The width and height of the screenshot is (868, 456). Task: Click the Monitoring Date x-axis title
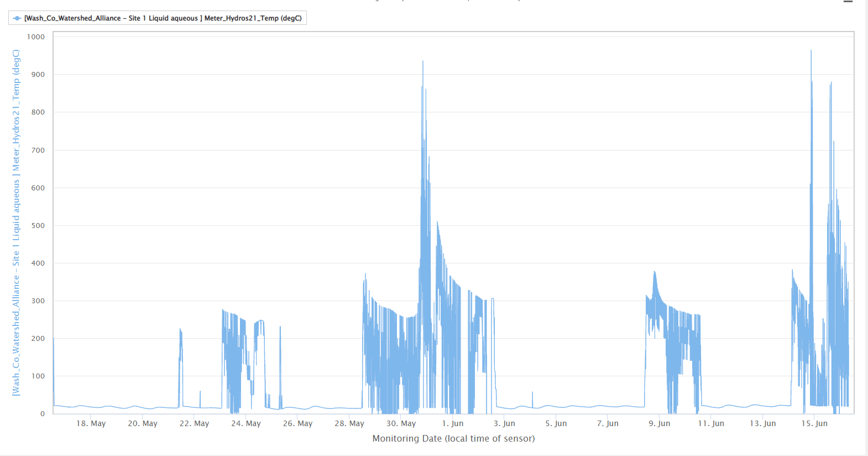[453, 438]
